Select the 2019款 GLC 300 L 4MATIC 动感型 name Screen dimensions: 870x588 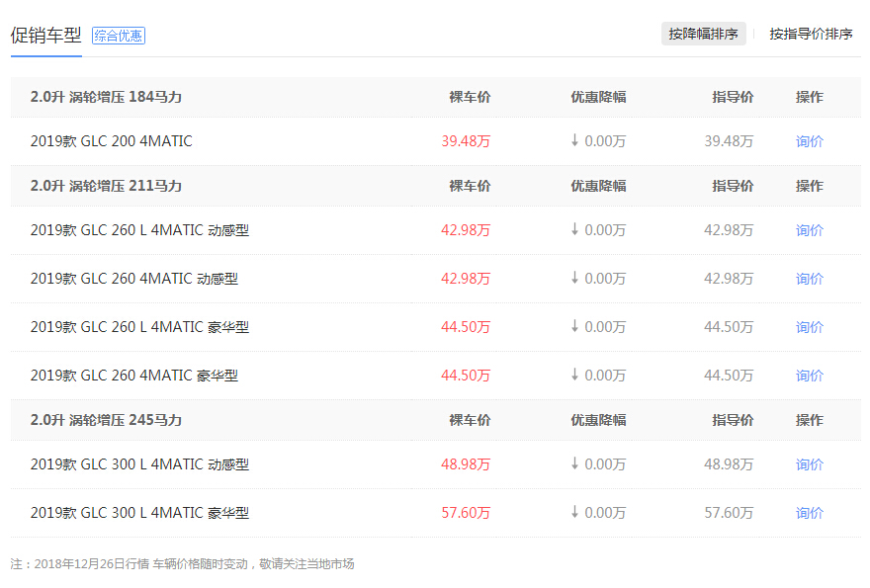pyautogui.click(x=139, y=464)
